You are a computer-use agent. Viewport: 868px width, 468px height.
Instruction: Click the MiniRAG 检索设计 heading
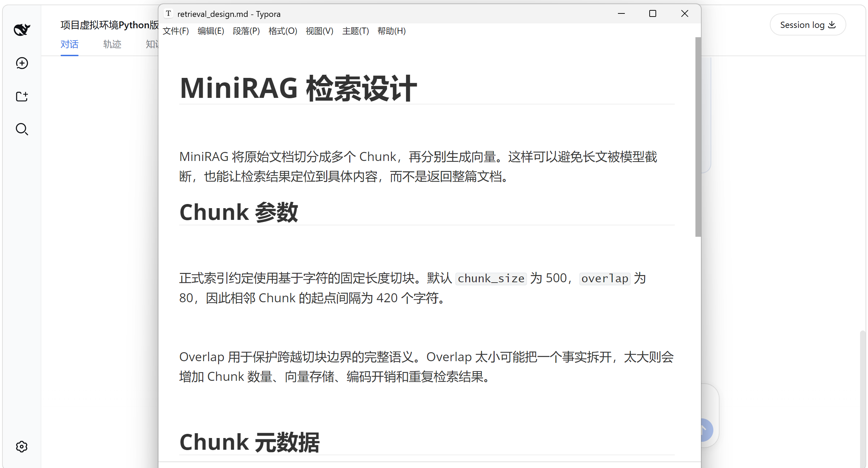[298, 89]
